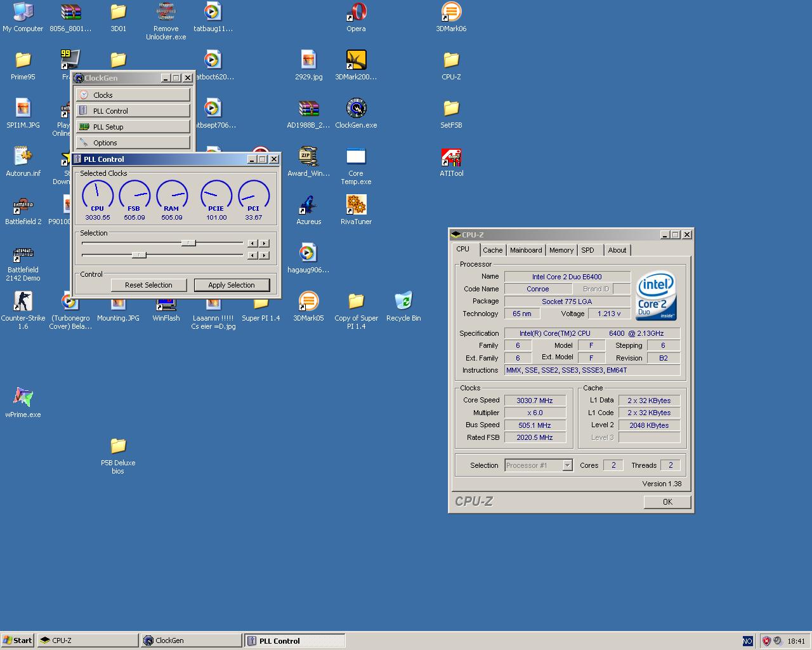Open the Recycle Bin
812x650 pixels.
[403, 307]
